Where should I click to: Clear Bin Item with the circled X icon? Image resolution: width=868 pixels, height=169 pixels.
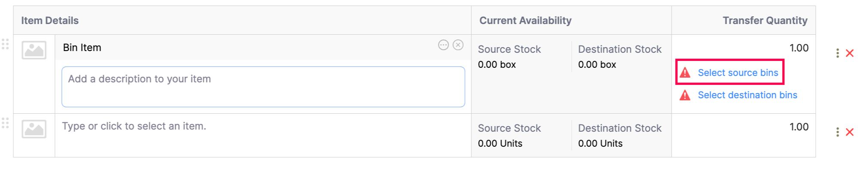458,45
